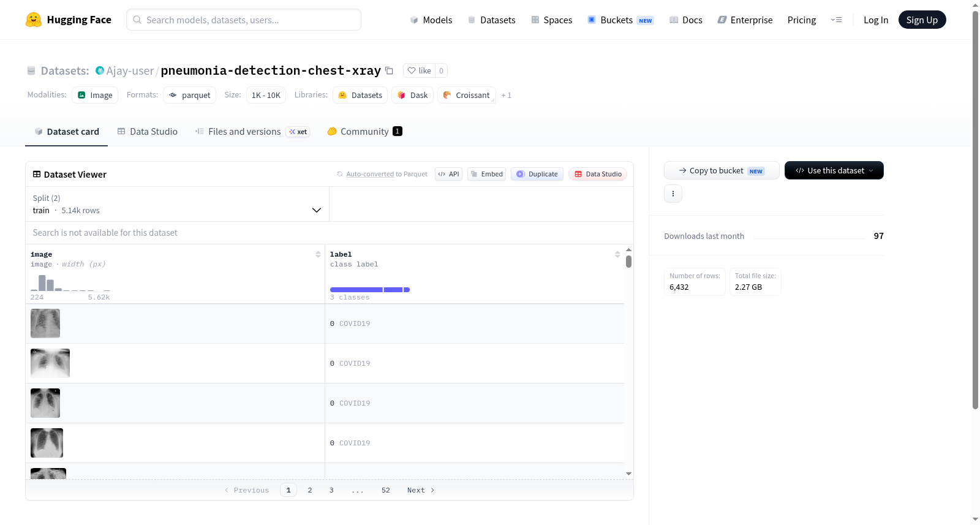Screen dimensions: 980x525
Task: Click the Dask library tag
Action: (412, 95)
